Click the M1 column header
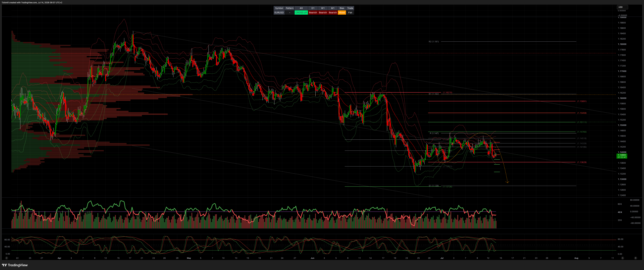 (x=333, y=8)
